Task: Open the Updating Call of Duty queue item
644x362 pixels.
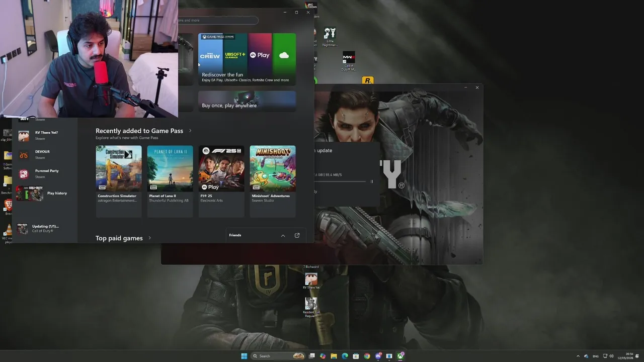Action: click(x=45, y=229)
